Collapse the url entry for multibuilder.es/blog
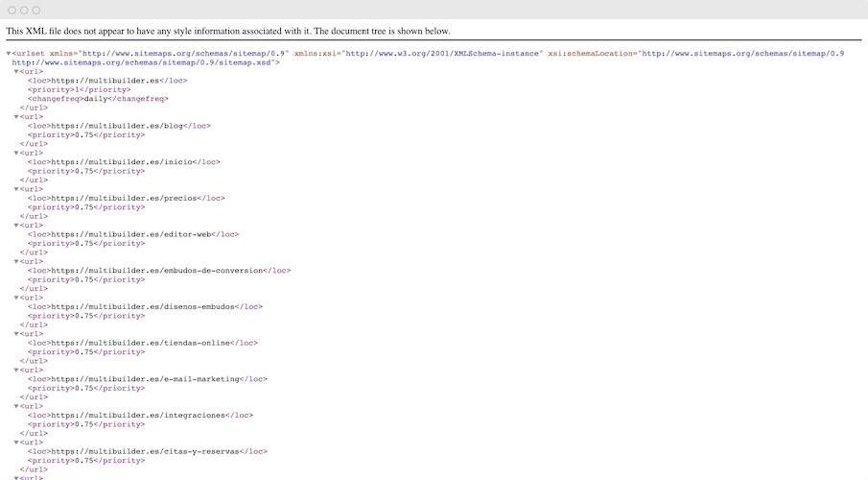This screenshot has width=868, height=480. click(16, 117)
